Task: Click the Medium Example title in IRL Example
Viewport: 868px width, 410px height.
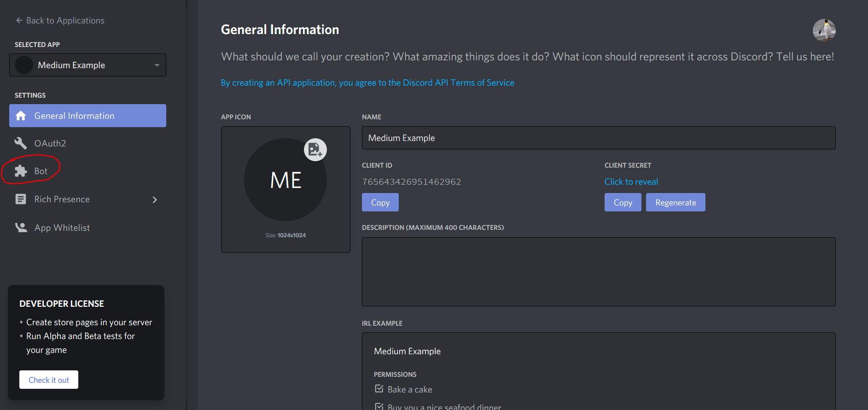Action: (x=407, y=351)
